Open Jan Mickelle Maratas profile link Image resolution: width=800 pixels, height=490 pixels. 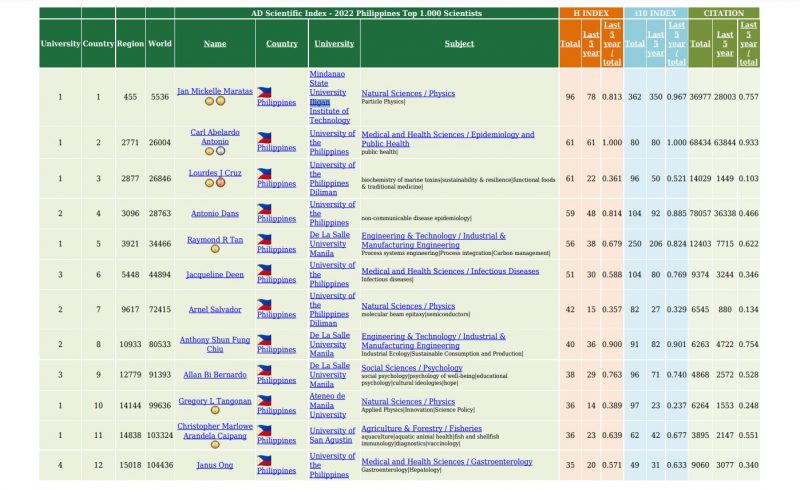point(215,91)
